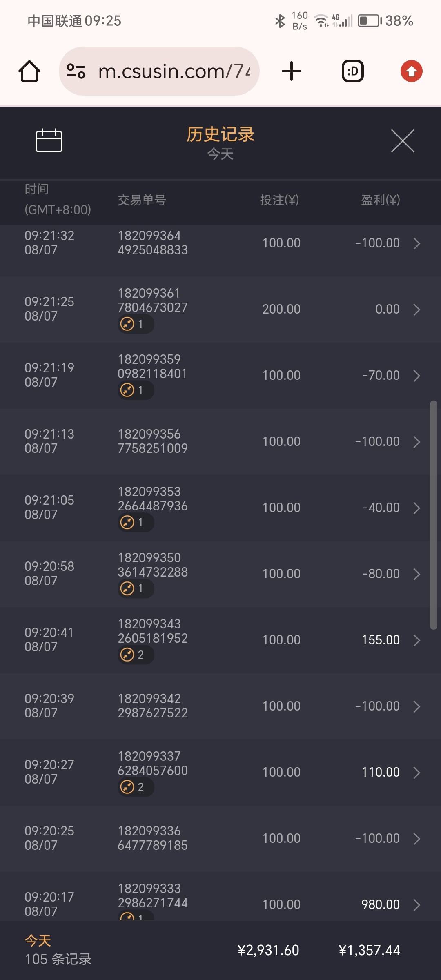Tap the browser home icon
The height and width of the screenshot is (980, 441).
[29, 71]
